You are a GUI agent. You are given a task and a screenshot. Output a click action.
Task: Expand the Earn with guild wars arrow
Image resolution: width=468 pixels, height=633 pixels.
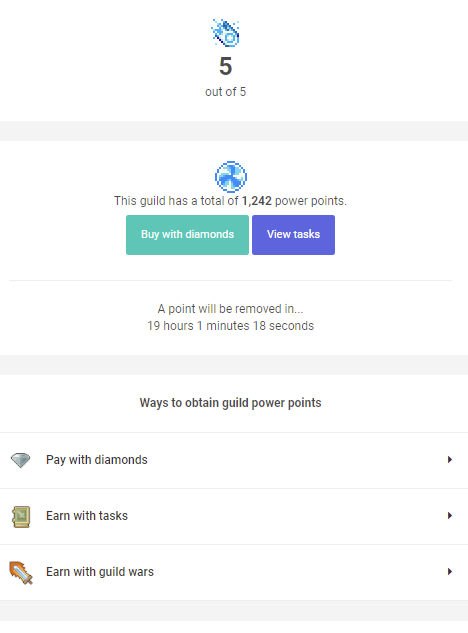[x=450, y=572]
